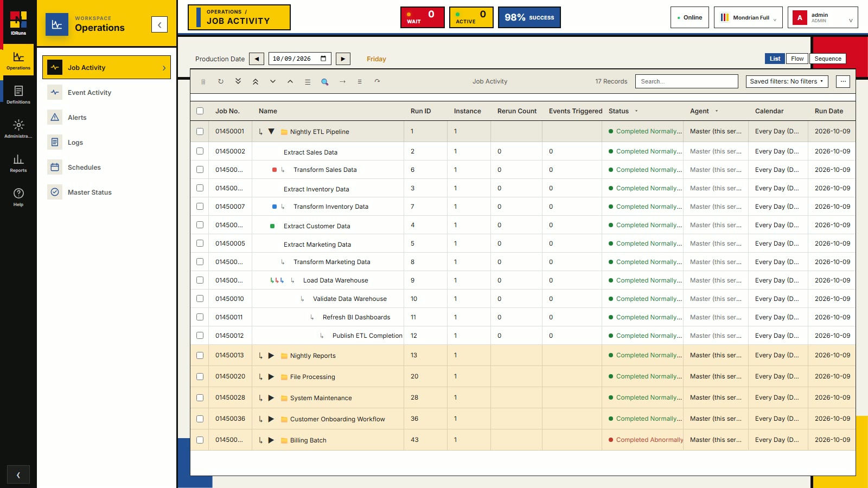This screenshot has height=488, width=868.
Task: Switch to the Flow view tab
Action: click(797, 59)
